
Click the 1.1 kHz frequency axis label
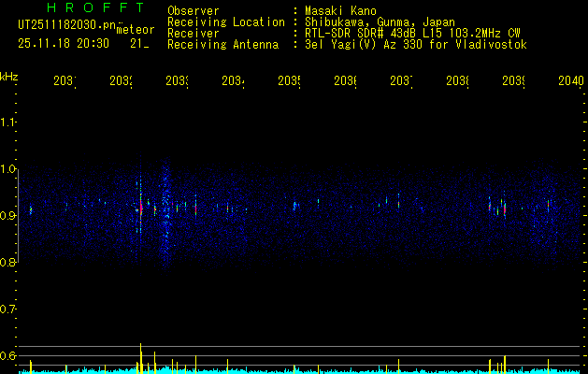(7, 122)
